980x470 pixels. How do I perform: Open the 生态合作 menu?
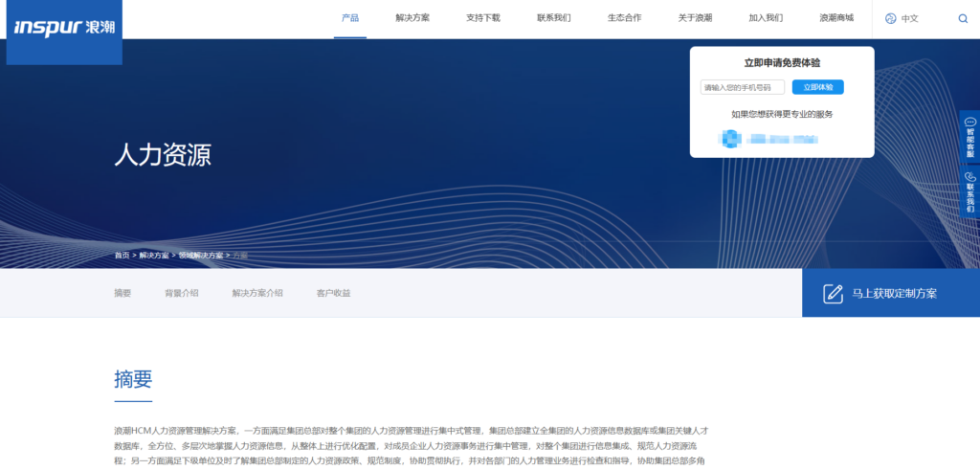pyautogui.click(x=624, y=18)
